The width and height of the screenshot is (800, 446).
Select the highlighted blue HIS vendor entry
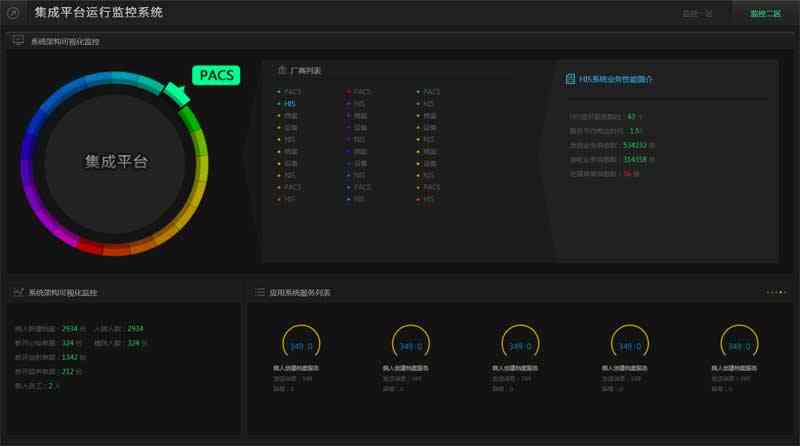coord(289,103)
